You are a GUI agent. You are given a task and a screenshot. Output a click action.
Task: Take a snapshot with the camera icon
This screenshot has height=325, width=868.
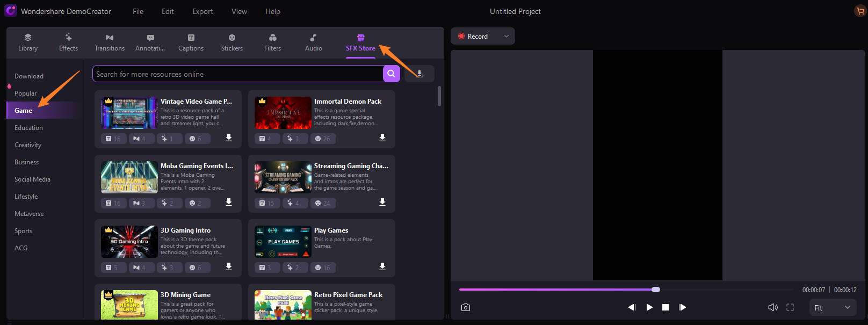click(466, 307)
